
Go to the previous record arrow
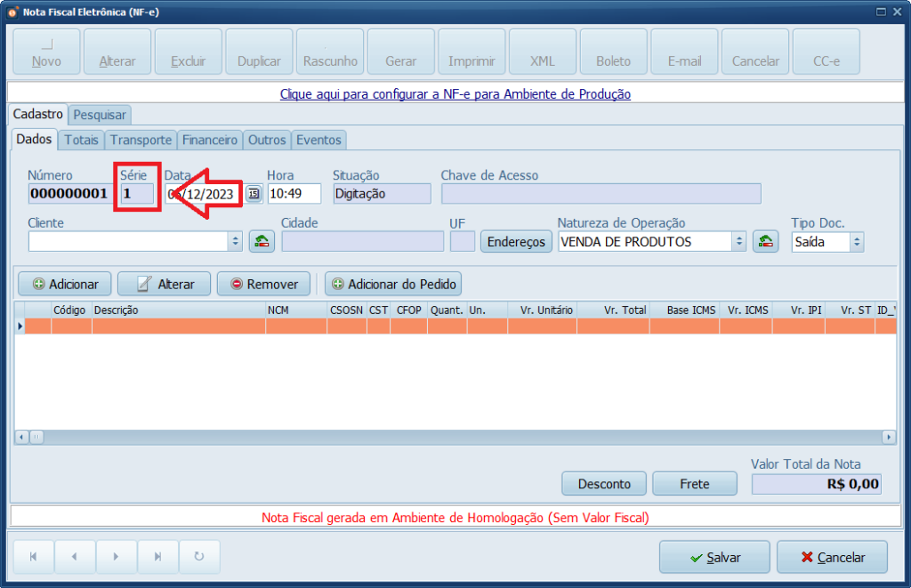[x=75, y=557]
